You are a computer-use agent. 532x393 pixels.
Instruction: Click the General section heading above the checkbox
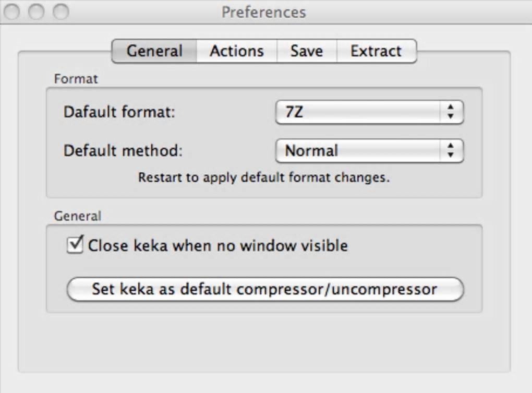[78, 216]
